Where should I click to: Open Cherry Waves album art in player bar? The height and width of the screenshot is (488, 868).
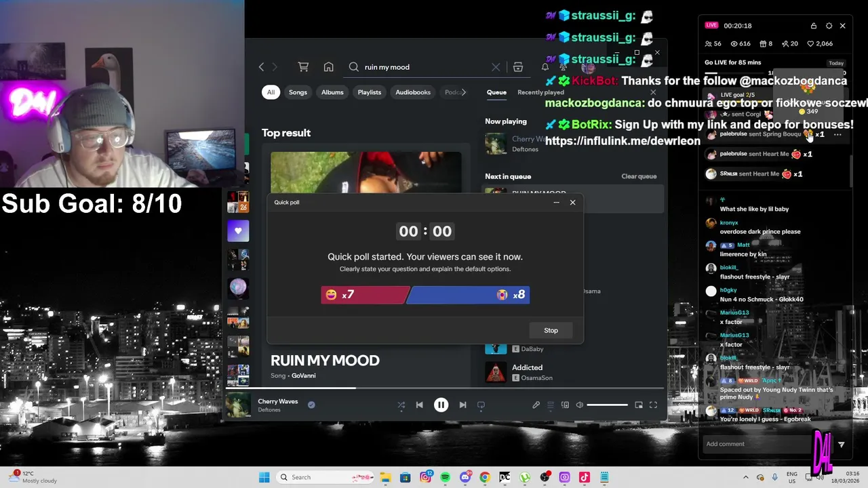(238, 405)
